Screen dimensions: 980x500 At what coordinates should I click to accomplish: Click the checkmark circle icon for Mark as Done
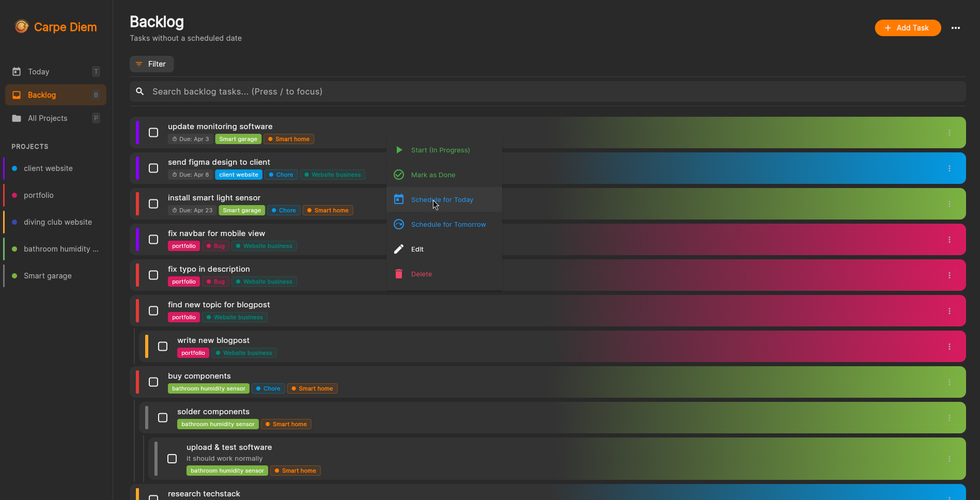(399, 175)
